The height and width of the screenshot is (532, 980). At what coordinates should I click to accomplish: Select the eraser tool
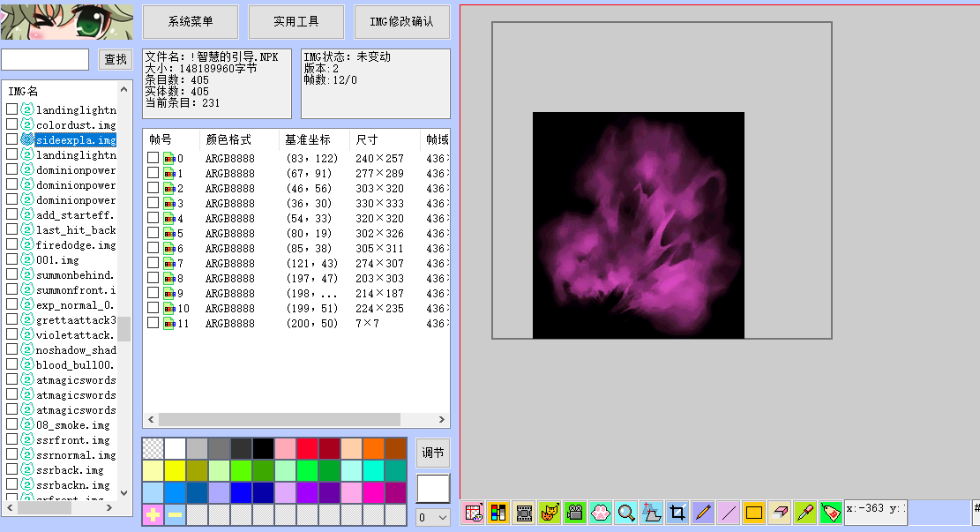pos(780,512)
